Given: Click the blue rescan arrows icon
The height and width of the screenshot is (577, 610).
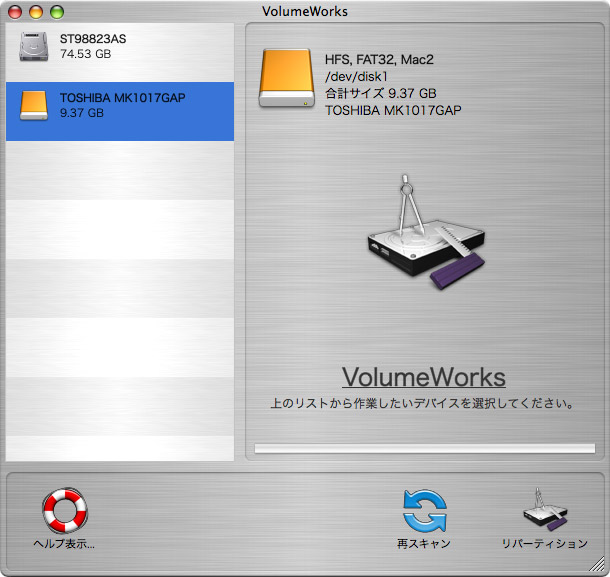Looking at the screenshot, I should click(424, 510).
